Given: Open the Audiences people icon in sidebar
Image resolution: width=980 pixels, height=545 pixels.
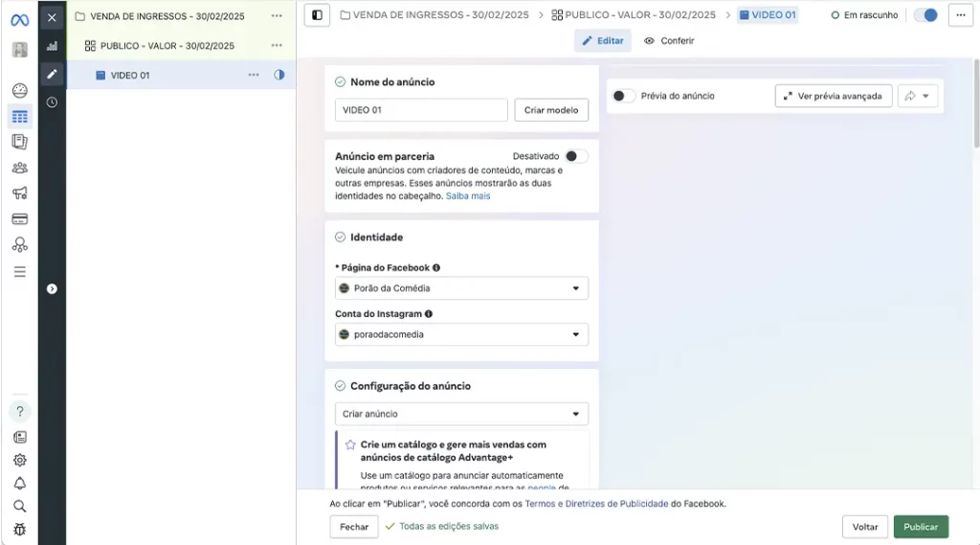Looking at the screenshot, I should pyautogui.click(x=19, y=168).
